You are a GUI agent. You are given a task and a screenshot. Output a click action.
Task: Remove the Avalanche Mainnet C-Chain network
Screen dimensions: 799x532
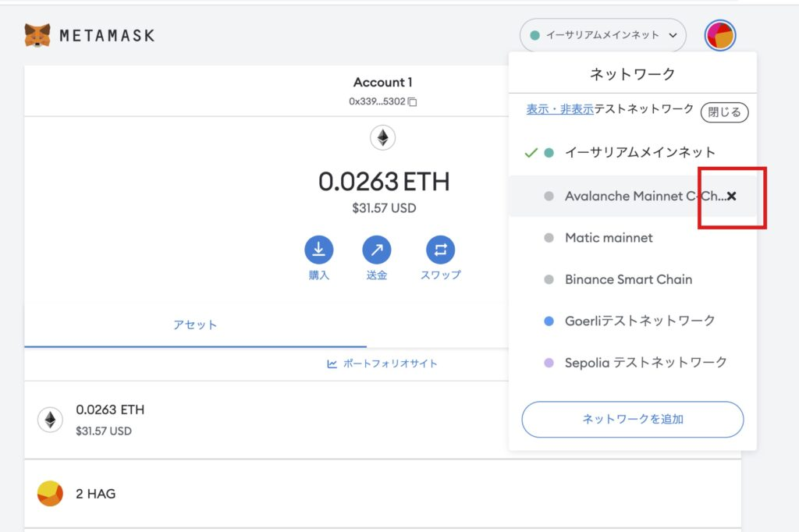pos(732,197)
